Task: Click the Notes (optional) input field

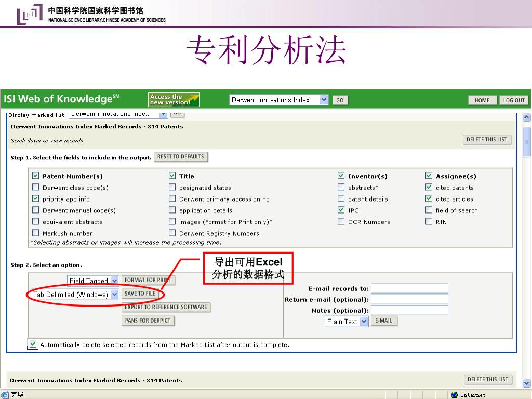Action: pos(409,310)
